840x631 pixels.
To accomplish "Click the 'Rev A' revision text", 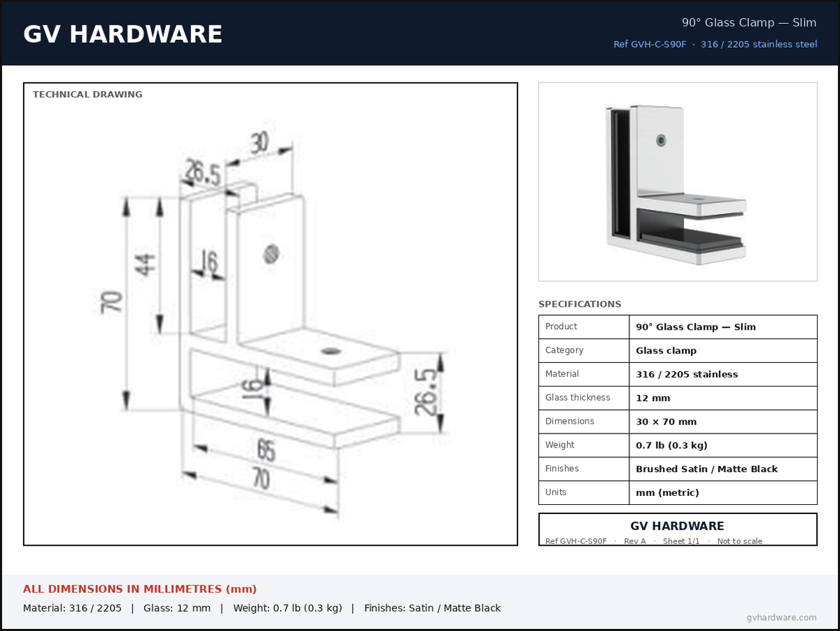I will click(635, 541).
